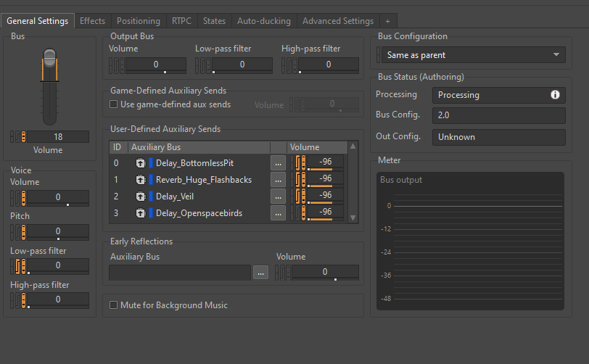
Task: Click RTPC indicator beside Voice Volume
Action: [x=24, y=198]
